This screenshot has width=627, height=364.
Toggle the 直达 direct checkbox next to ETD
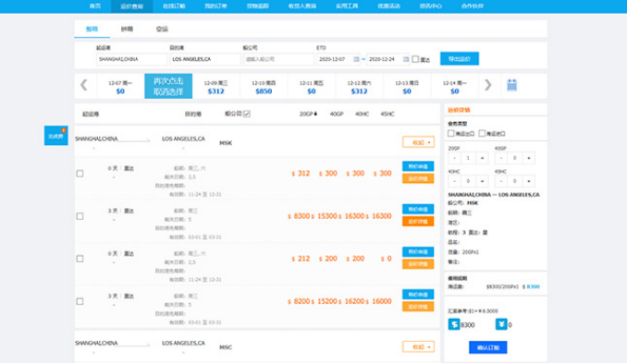(415, 59)
